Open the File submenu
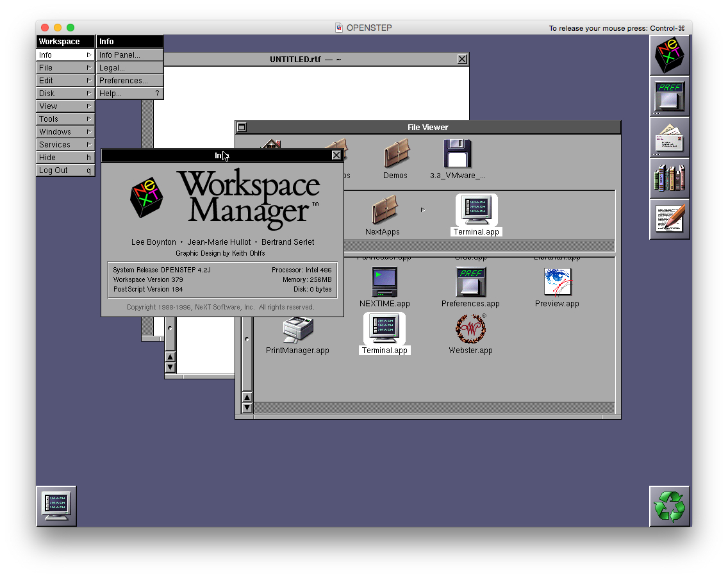Screen dimensions: 728x578 65,68
